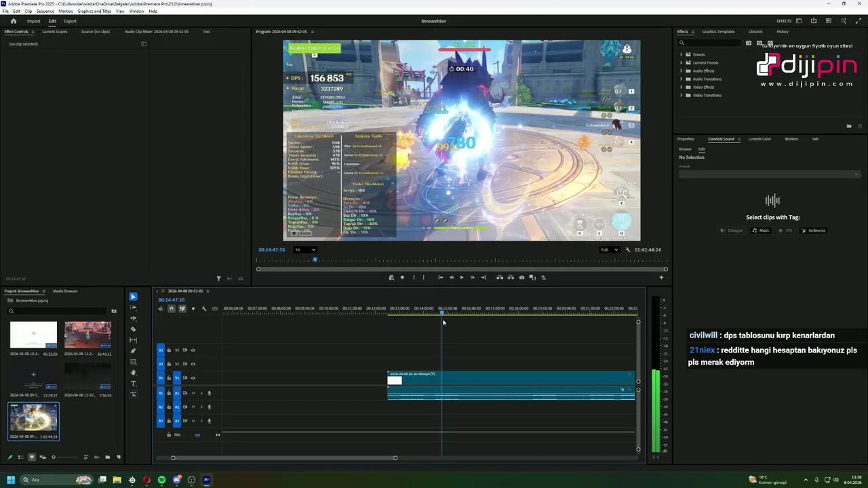
Task: Toggle Snap in Timeline
Action: tap(172, 309)
